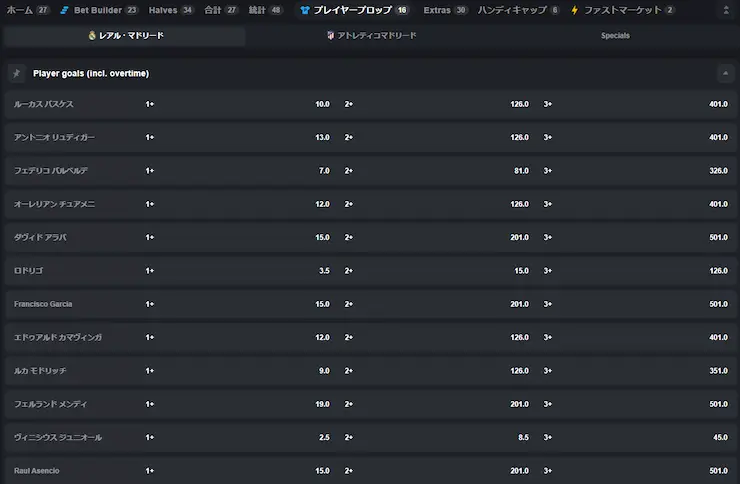Bet エドゥアルド カマヴィンガ 2+ at 126.0
The height and width of the screenshot is (484, 740).
point(437,337)
